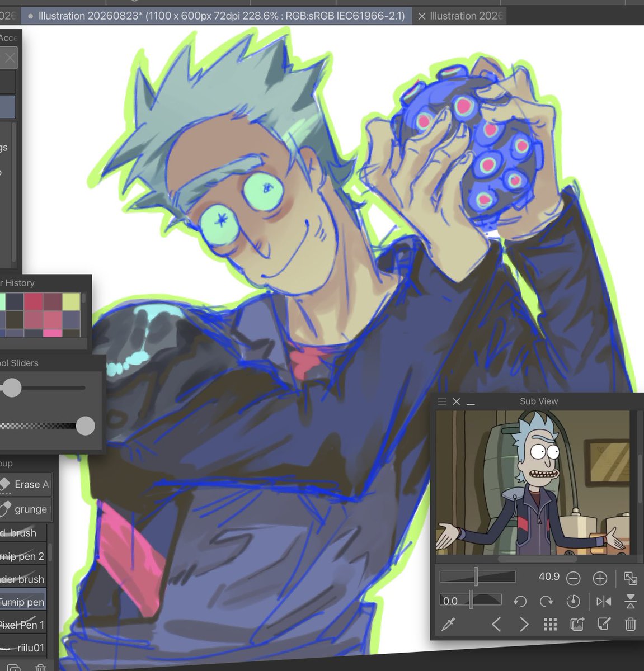644x671 pixels.
Task: Open Sub View image list grid
Action: (x=551, y=625)
